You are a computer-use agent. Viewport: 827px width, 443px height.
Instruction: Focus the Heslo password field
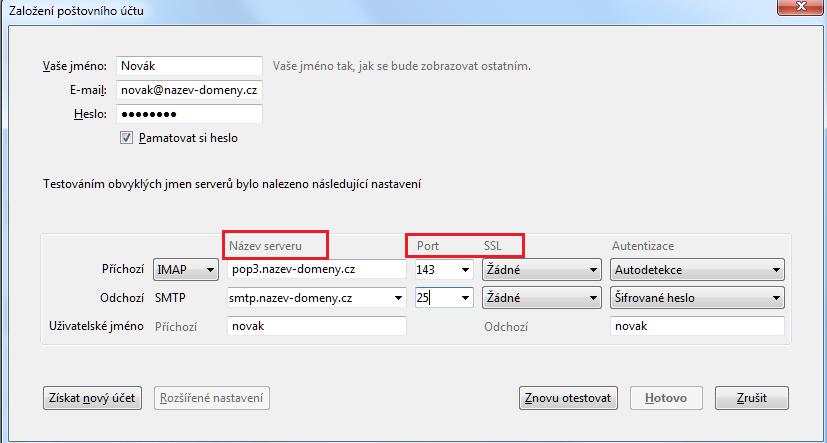(189, 114)
